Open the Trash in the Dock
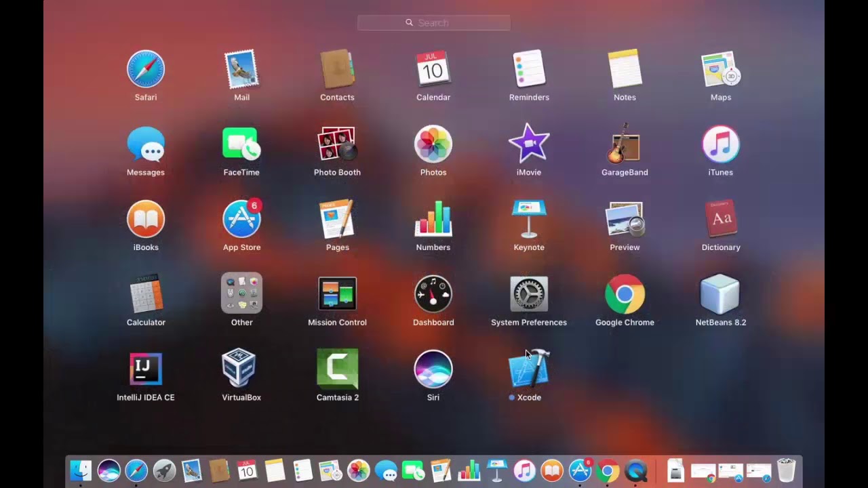The height and width of the screenshot is (488, 868). tap(786, 470)
